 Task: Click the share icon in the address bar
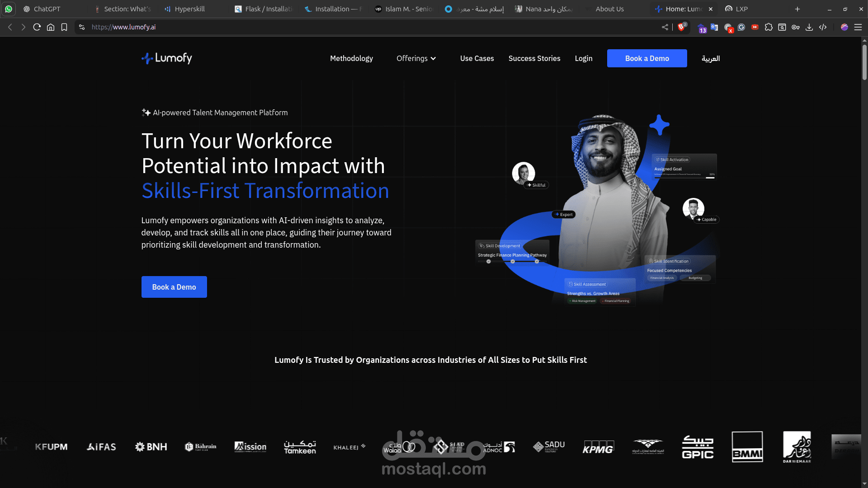pos(665,27)
